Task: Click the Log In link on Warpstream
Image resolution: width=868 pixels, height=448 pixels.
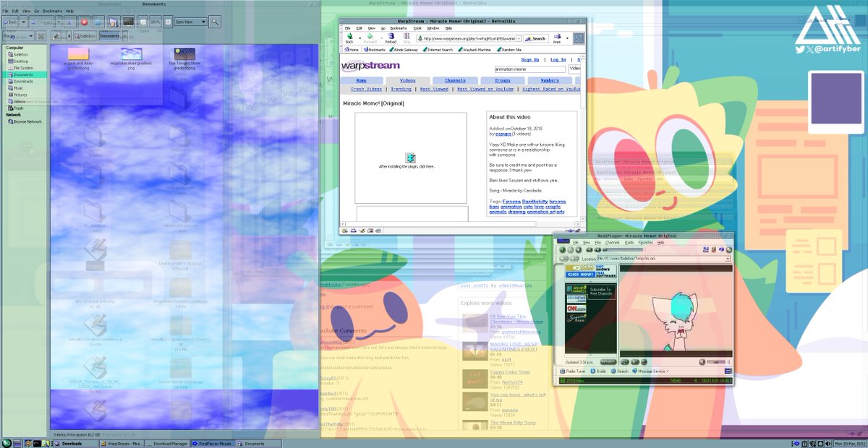Action: coord(558,60)
